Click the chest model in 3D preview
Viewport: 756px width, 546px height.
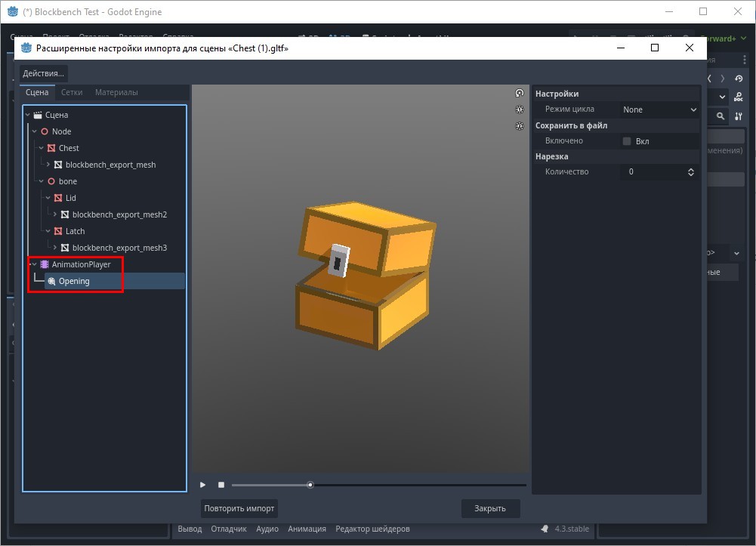(x=365, y=276)
